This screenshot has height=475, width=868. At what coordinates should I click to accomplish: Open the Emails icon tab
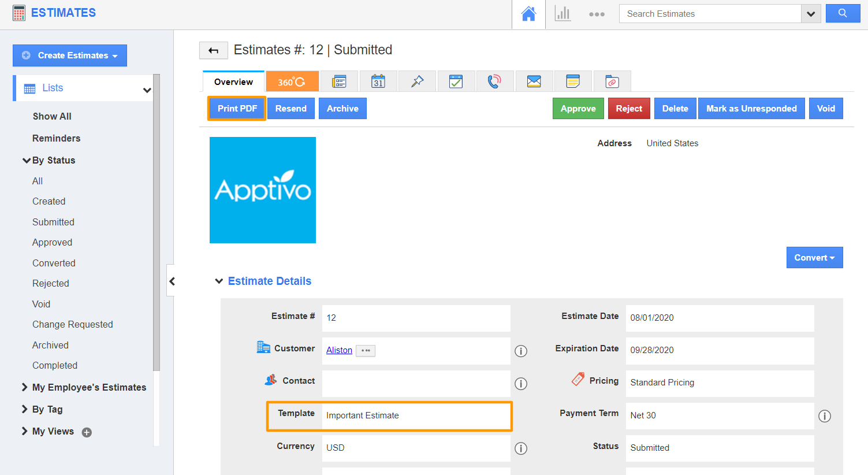tap(534, 81)
